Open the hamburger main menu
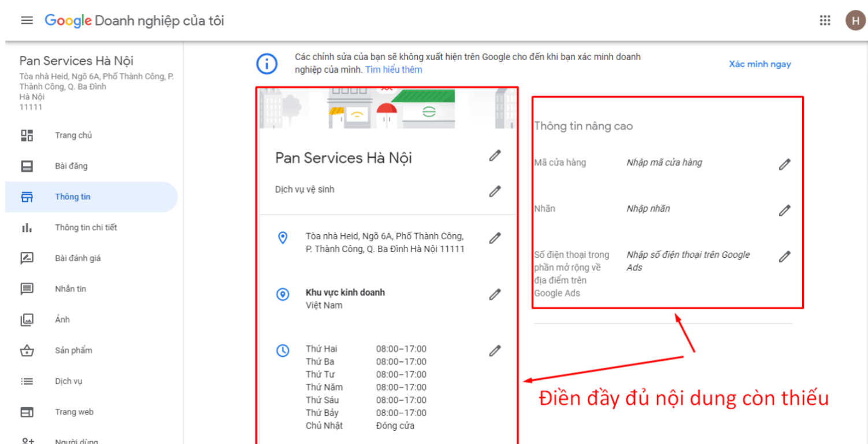 coord(27,21)
